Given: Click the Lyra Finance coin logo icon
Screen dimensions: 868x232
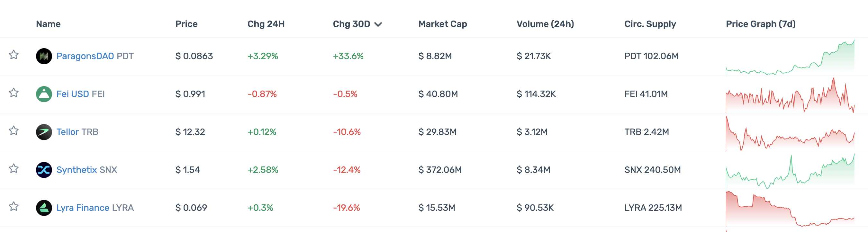Looking at the screenshot, I should tap(44, 208).
